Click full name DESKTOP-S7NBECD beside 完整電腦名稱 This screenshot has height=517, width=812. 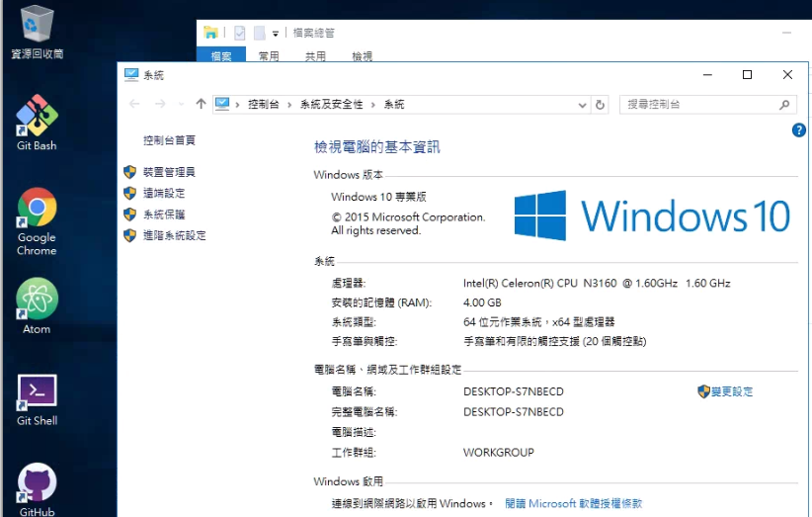click(514, 412)
